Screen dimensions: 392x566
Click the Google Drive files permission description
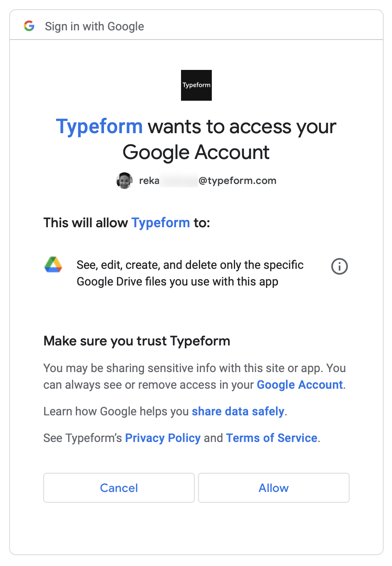click(x=190, y=273)
